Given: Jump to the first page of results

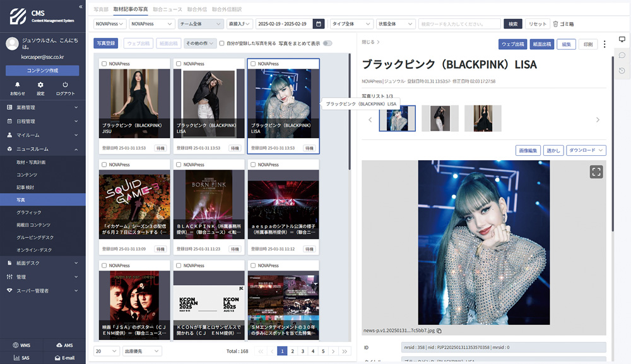Looking at the screenshot, I should [x=261, y=351].
